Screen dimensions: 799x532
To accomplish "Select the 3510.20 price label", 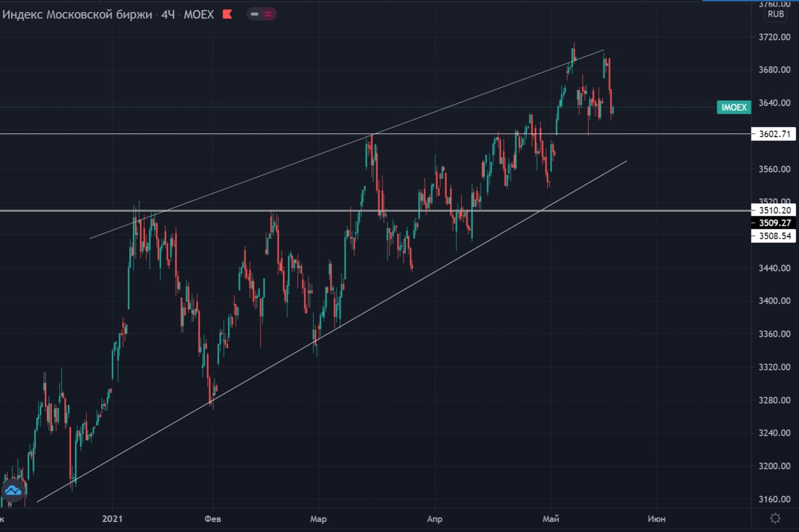I will (773, 211).
